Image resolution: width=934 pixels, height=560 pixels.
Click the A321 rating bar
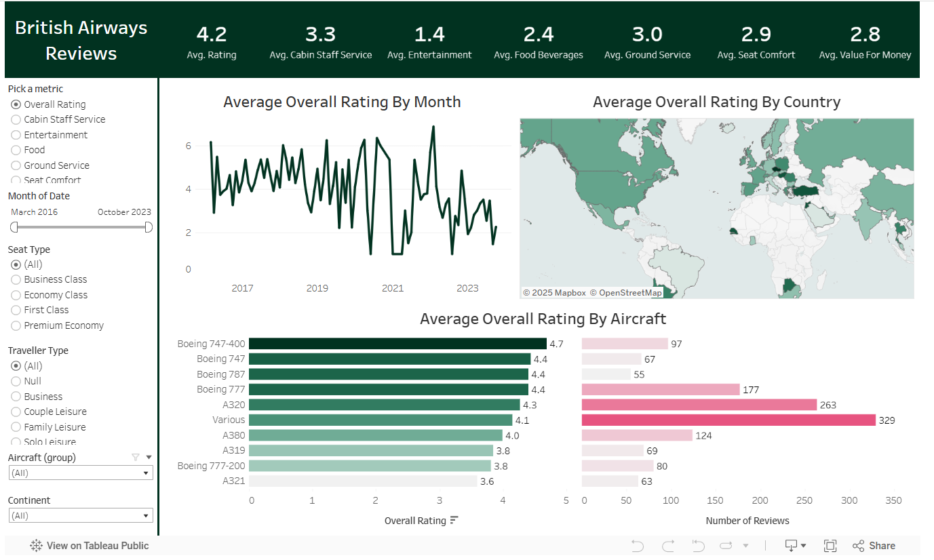tap(363, 481)
